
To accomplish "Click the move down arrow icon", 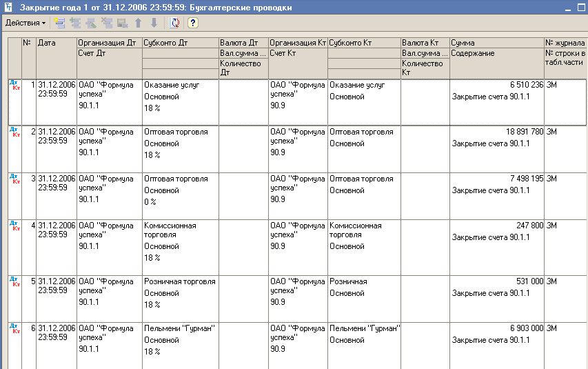I will (x=153, y=23).
